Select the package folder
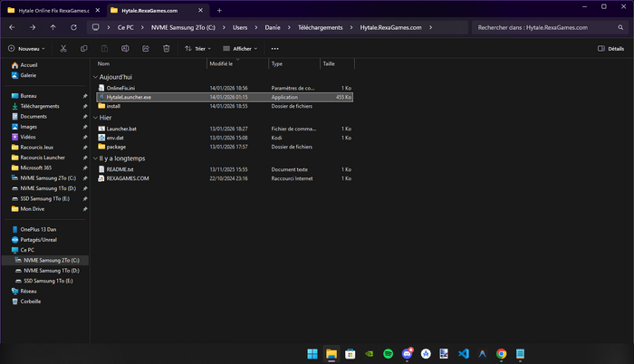Image resolution: width=634 pixels, height=364 pixels. [225, 147]
